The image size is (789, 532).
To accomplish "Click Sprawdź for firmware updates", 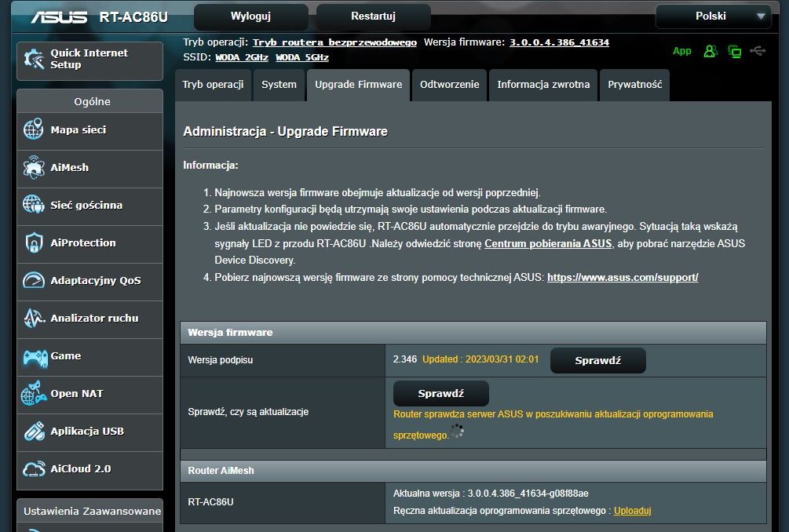I will click(x=440, y=393).
